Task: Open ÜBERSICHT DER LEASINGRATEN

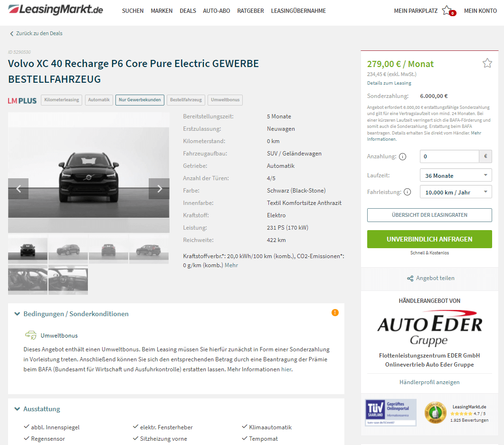Action: (429, 215)
